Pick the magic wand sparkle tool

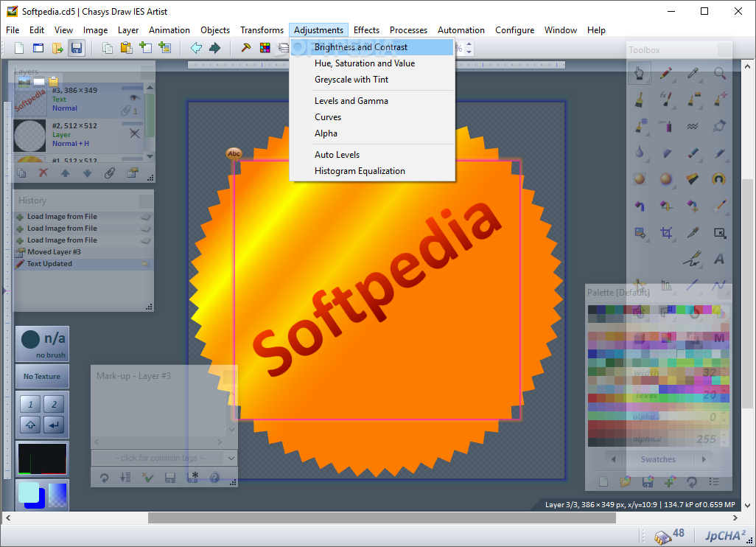[x=719, y=206]
